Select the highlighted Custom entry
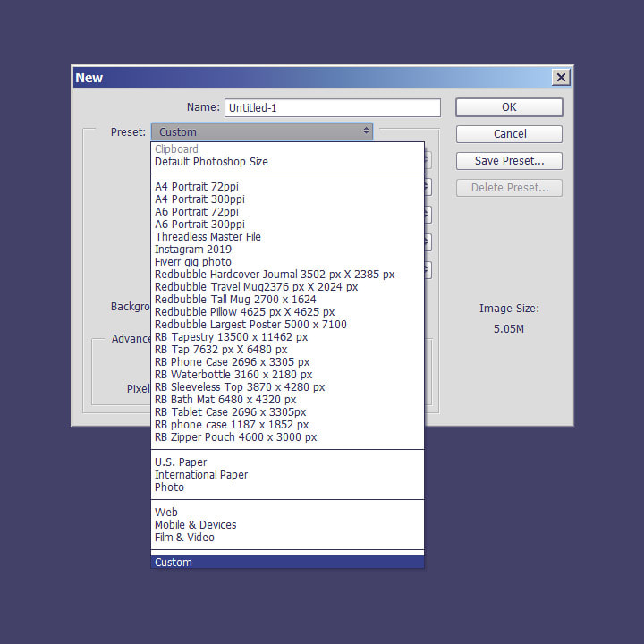The image size is (644, 644). click(x=287, y=563)
